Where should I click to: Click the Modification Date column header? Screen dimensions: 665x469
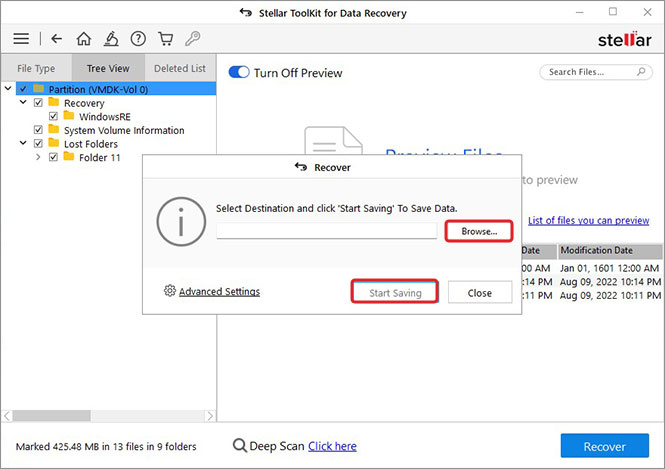(x=610, y=251)
